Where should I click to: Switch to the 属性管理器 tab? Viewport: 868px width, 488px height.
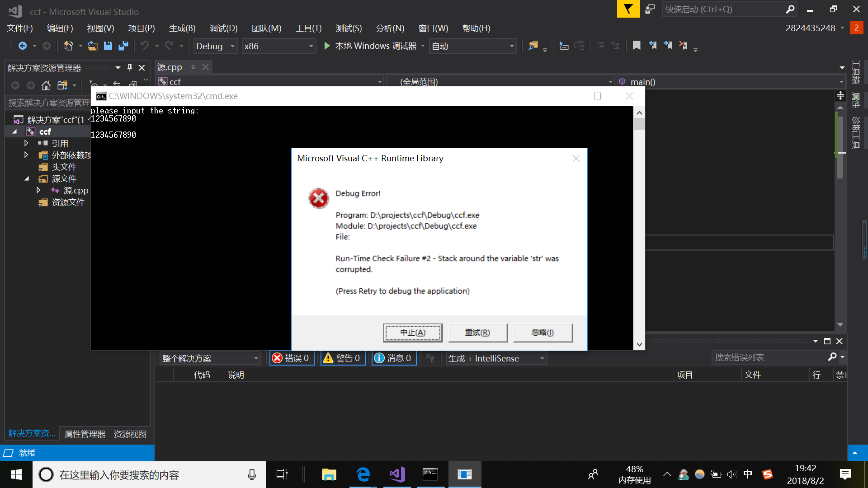point(85,434)
